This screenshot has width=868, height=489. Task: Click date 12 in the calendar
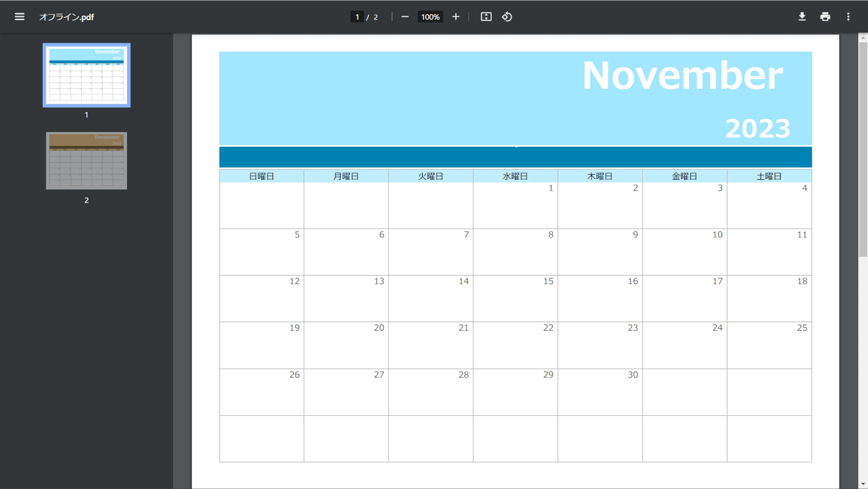[294, 281]
